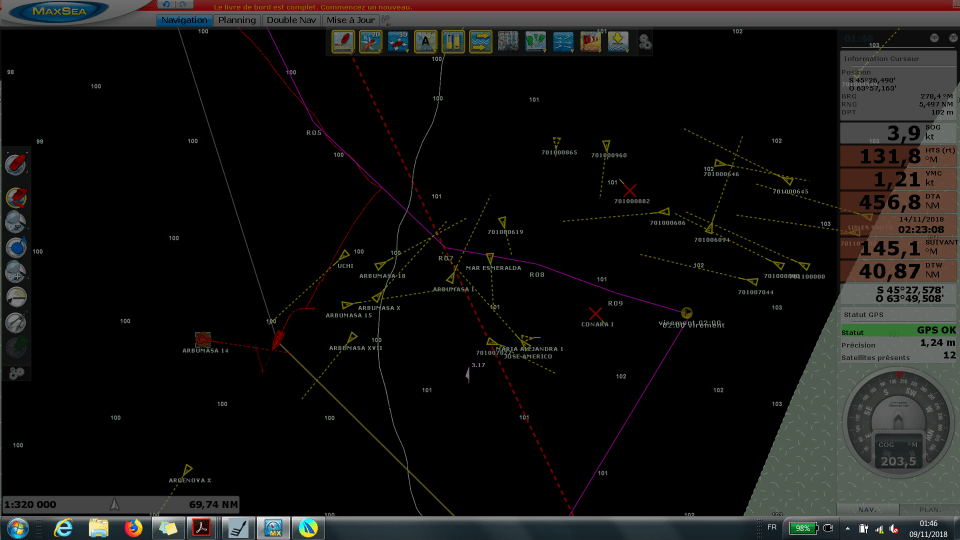
Task: Toggle the chart text 'A' display button
Action: (426, 41)
